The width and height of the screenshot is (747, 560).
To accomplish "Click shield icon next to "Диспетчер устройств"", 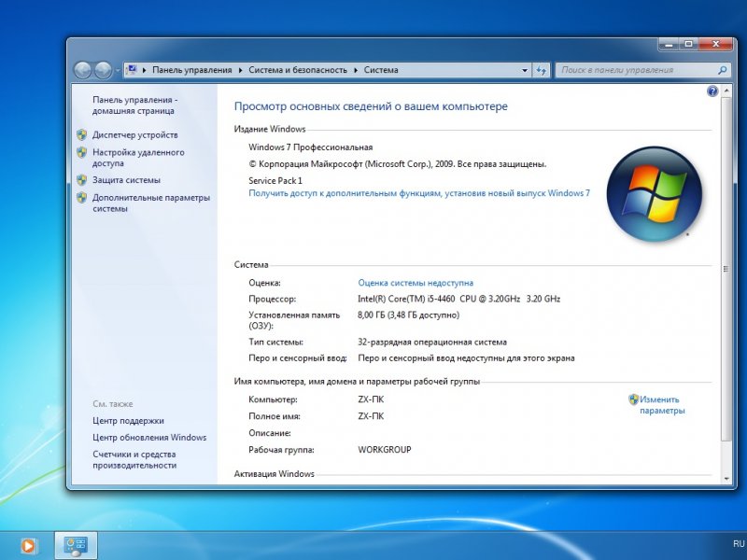I will 82,134.
